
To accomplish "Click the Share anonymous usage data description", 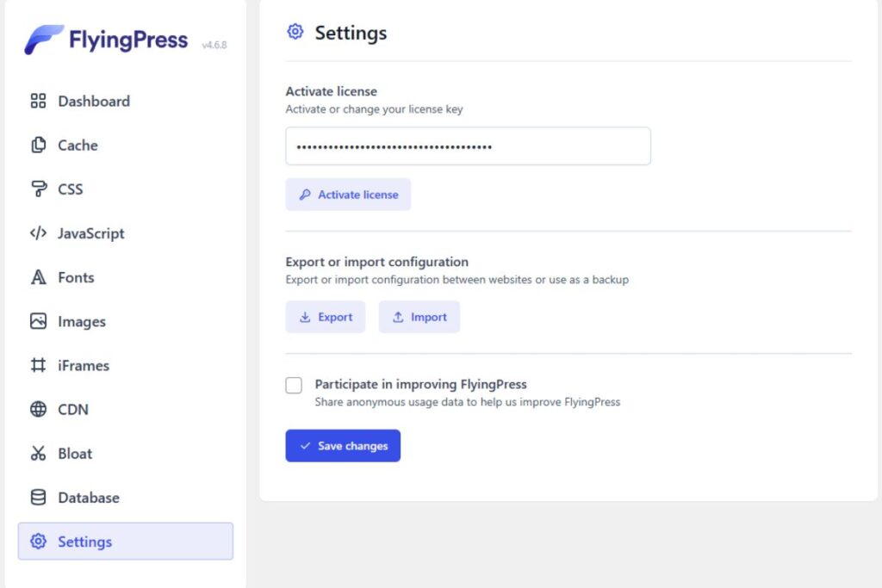I will (468, 402).
